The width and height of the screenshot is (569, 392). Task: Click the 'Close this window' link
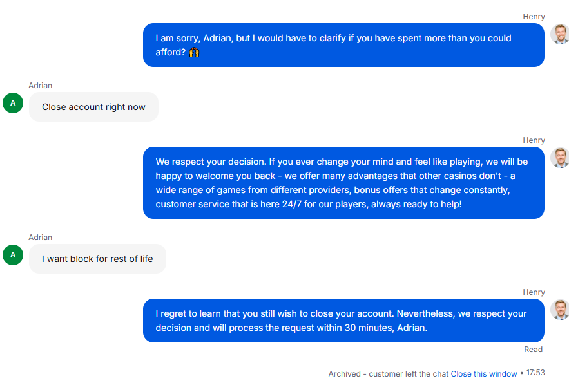point(483,373)
